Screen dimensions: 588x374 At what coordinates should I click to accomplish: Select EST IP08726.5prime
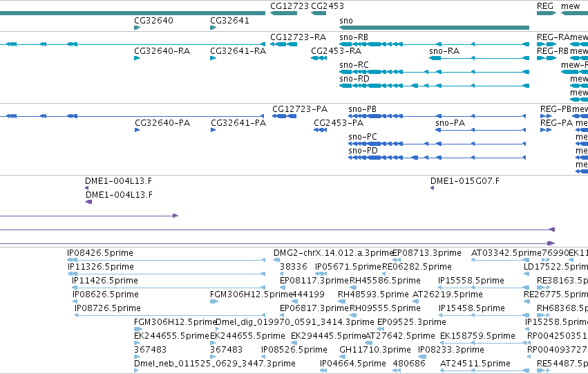point(170,315)
